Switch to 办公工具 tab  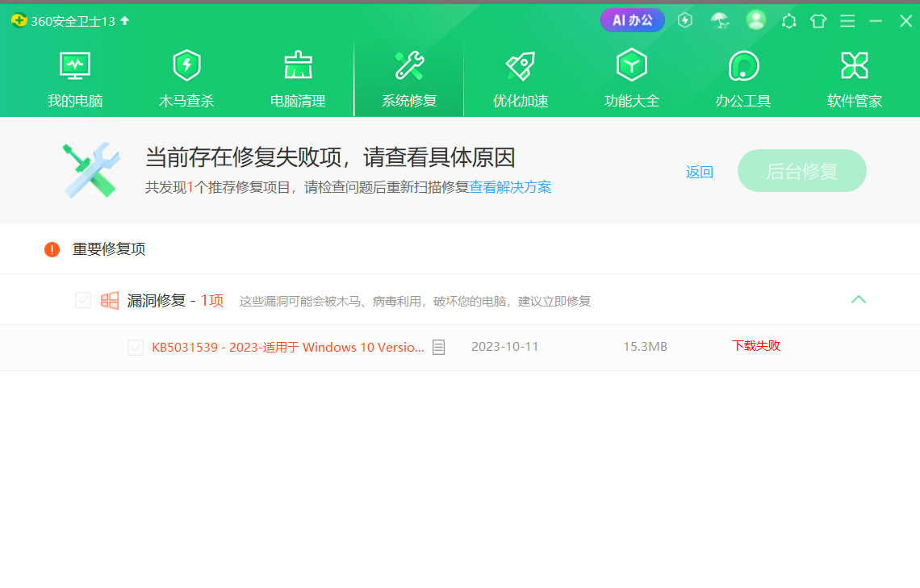[743, 79]
